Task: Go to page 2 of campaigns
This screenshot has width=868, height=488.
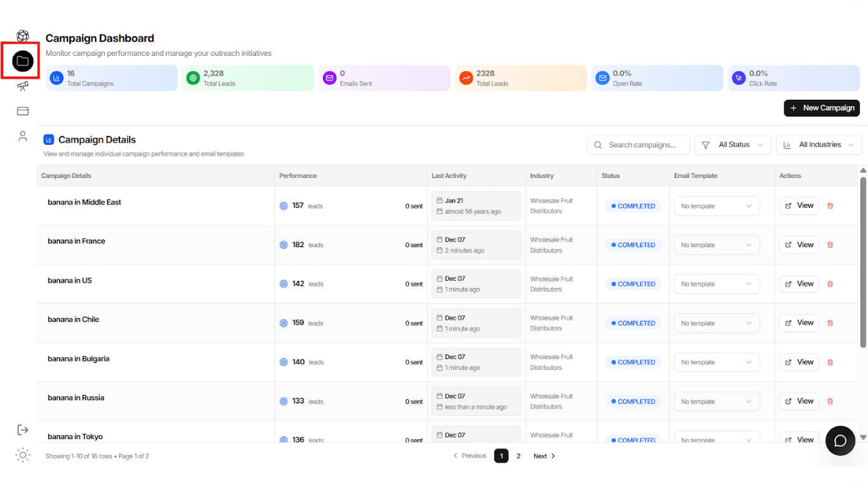Action: click(x=519, y=456)
